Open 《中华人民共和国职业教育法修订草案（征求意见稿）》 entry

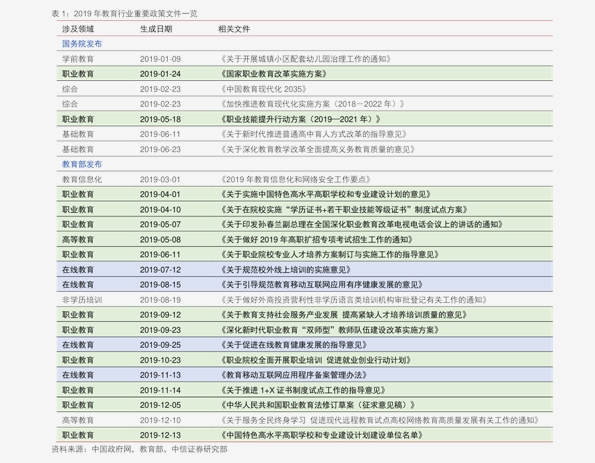[x=317, y=405]
